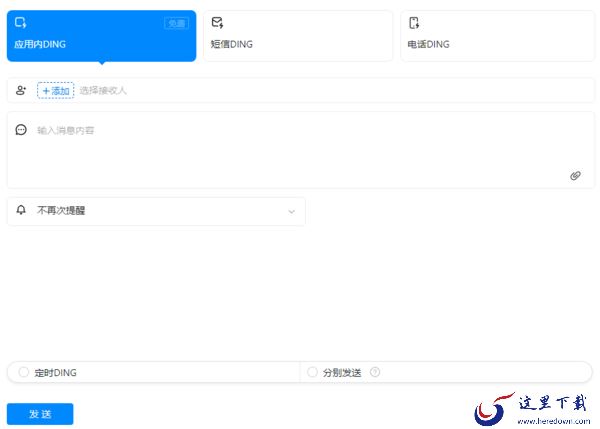
Task: Focus the 输入消息内容 message box
Action: click(301, 150)
